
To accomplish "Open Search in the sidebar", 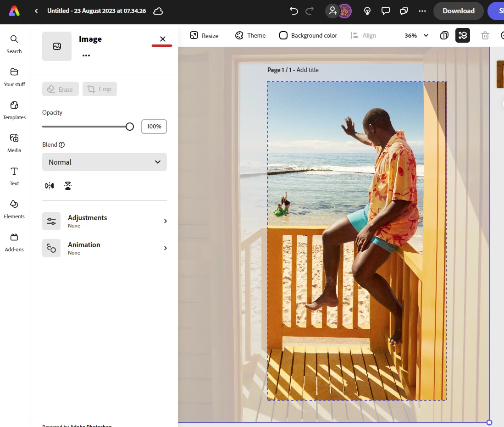I will click(14, 44).
